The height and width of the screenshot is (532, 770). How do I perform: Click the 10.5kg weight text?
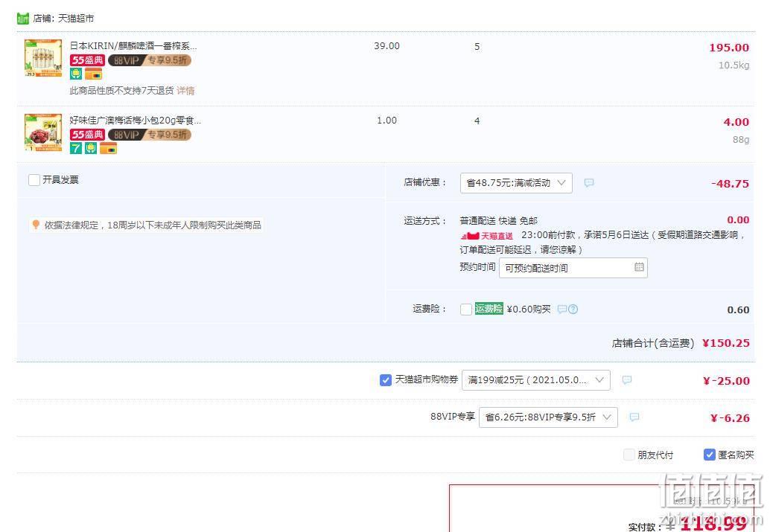pyautogui.click(x=734, y=65)
